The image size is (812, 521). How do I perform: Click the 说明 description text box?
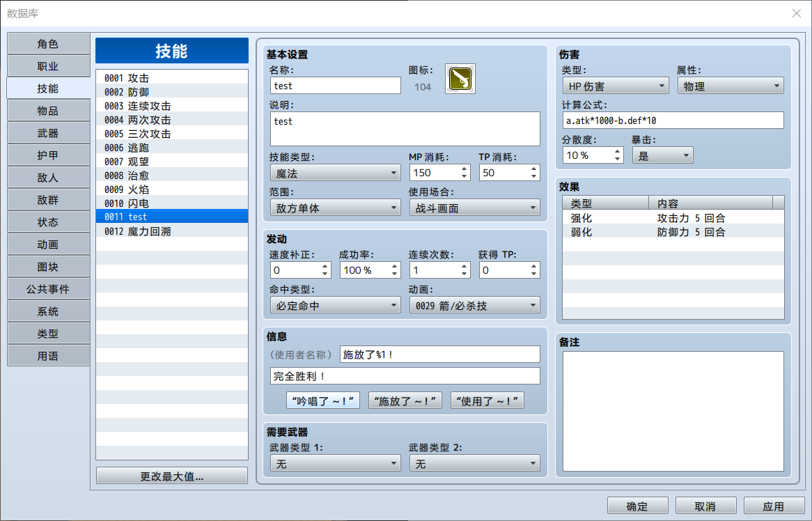(x=405, y=128)
